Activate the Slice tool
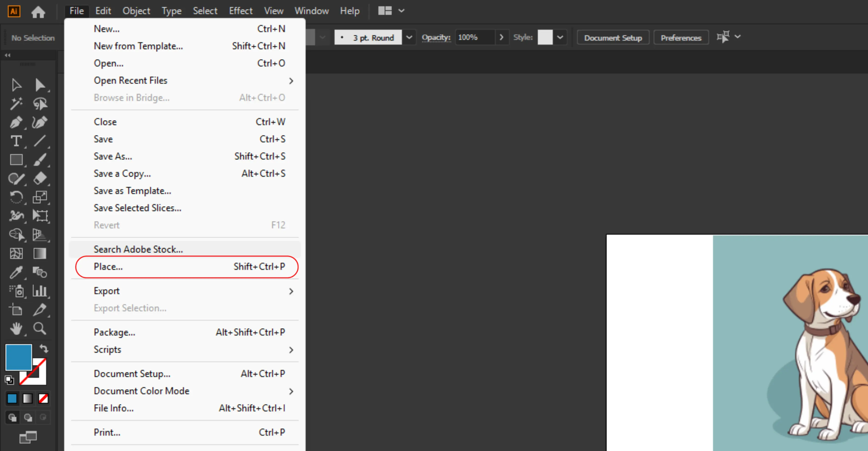This screenshot has width=868, height=451. (40, 310)
